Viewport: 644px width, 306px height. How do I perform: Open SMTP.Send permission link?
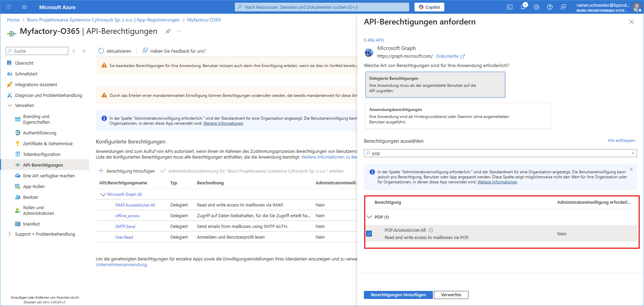point(125,227)
